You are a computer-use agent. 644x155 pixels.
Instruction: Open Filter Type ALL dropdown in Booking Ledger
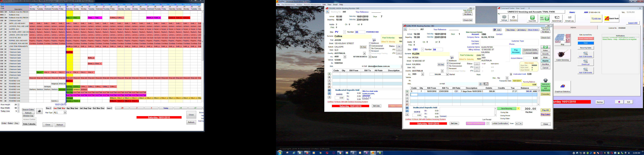(65, 113)
